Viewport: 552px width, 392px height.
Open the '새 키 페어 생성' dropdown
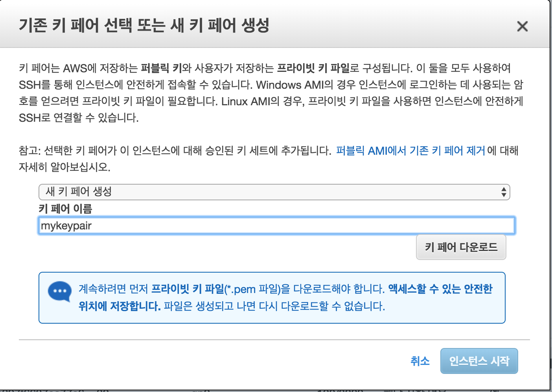(x=274, y=192)
